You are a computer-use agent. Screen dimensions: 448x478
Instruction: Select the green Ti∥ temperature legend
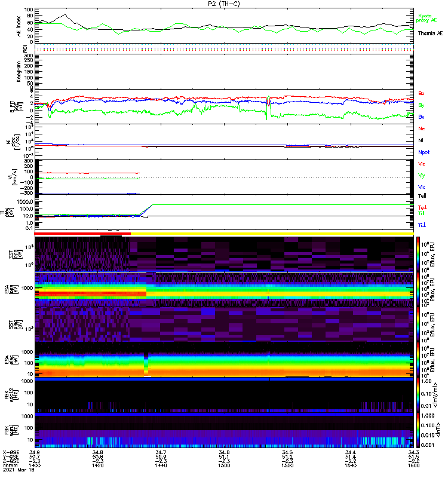pyautogui.click(x=422, y=213)
